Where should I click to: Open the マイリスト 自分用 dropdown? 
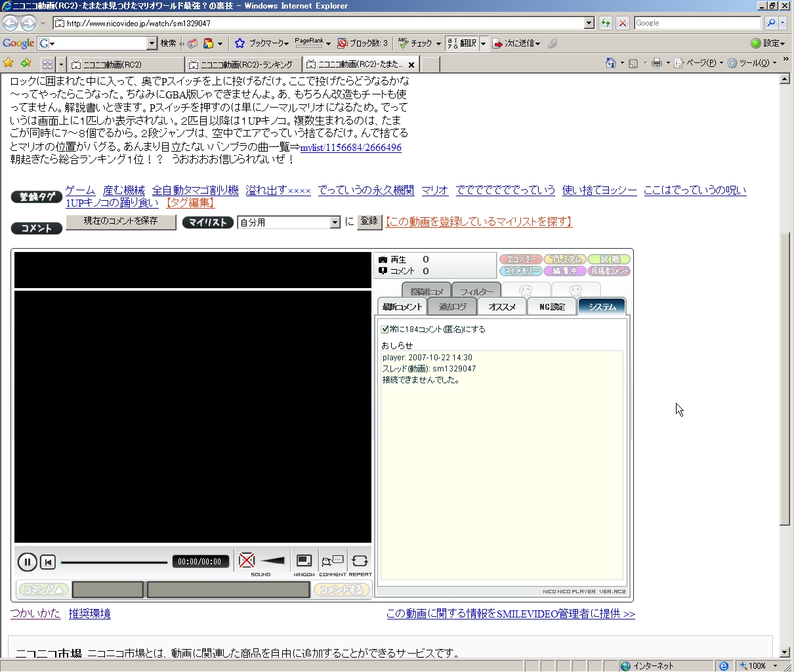coord(335,222)
